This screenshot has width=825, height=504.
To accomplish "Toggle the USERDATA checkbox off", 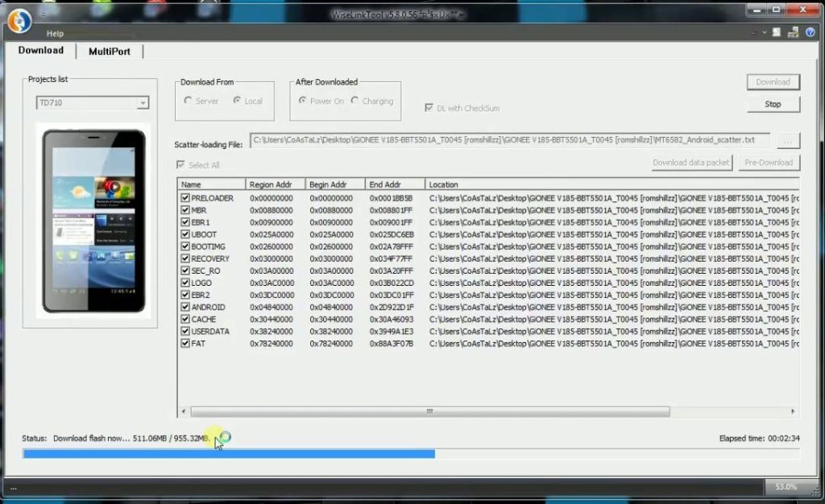I will (x=184, y=331).
